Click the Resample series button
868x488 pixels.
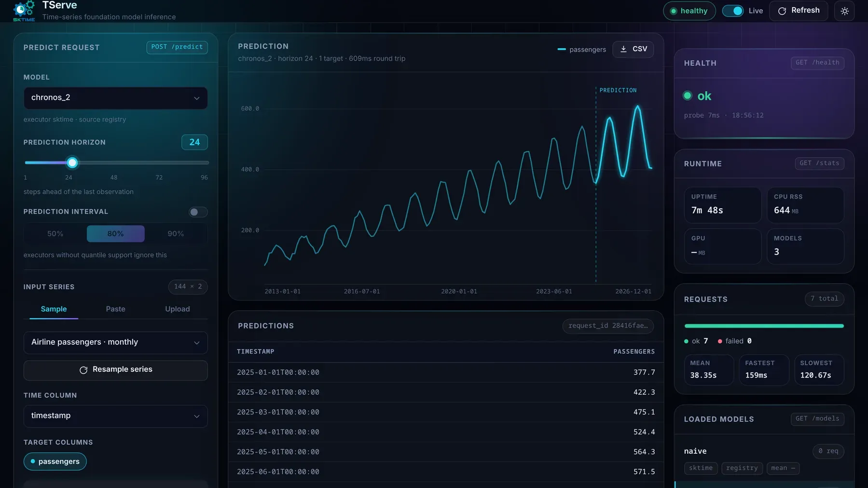click(115, 370)
